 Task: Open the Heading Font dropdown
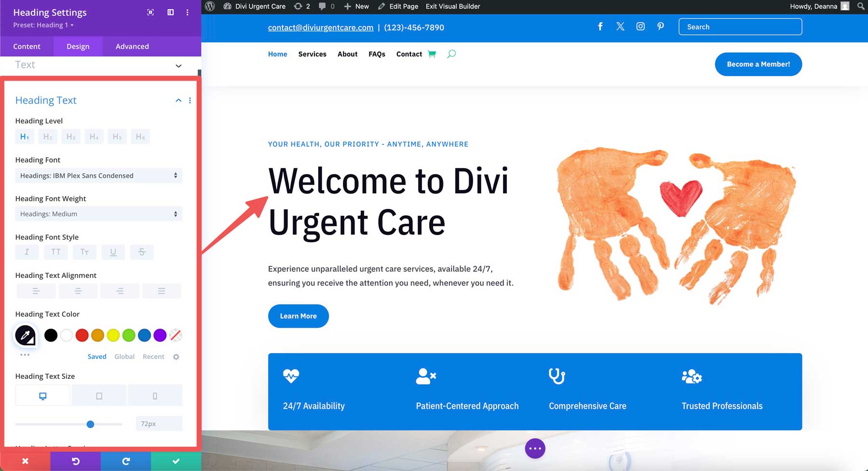[x=98, y=175]
